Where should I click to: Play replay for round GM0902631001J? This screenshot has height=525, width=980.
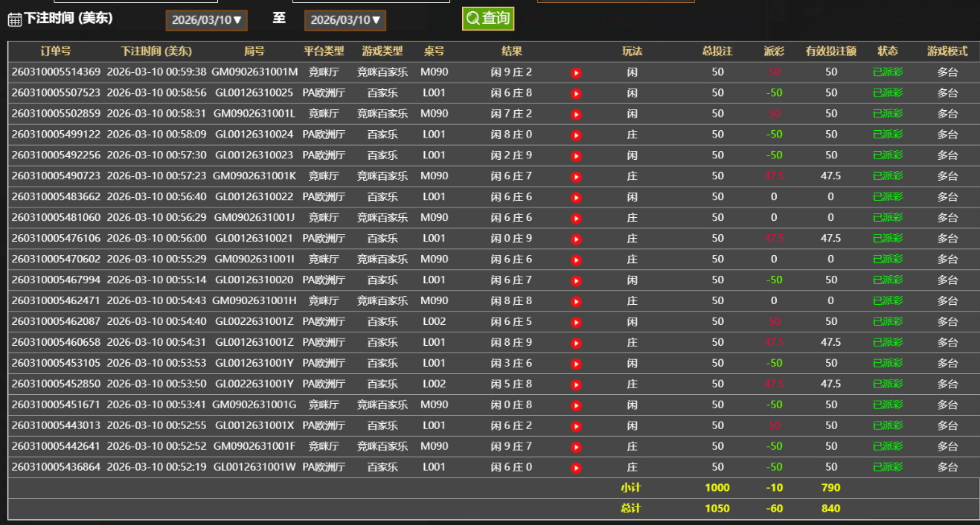(x=576, y=219)
